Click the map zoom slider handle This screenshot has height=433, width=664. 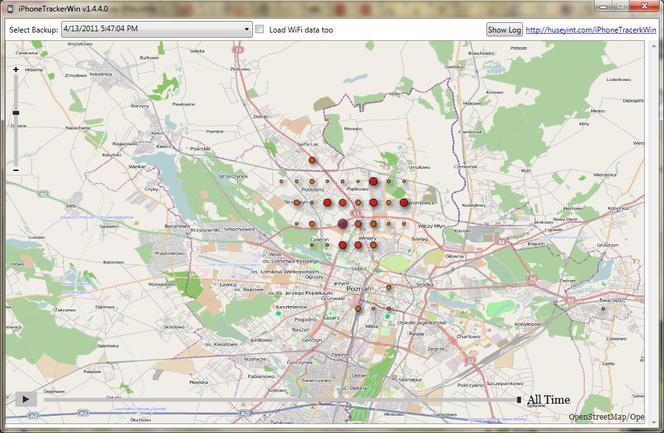coord(16,113)
